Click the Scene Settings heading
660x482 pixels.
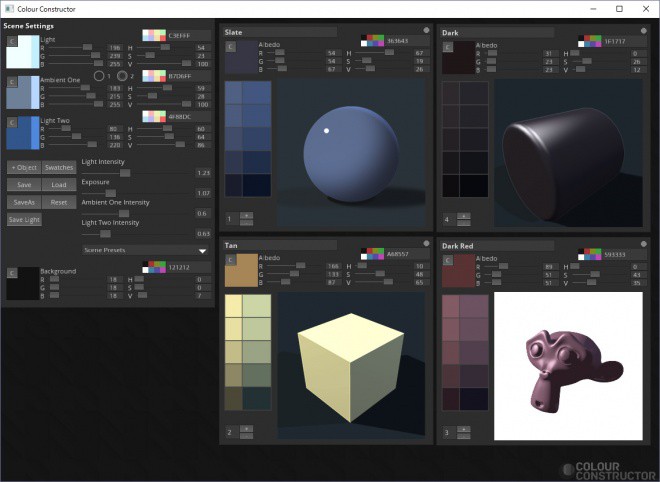tap(29, 26)
